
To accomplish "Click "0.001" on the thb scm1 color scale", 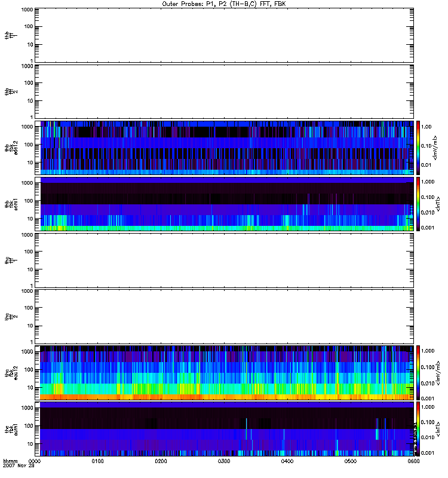I will [x=428, y=228].
